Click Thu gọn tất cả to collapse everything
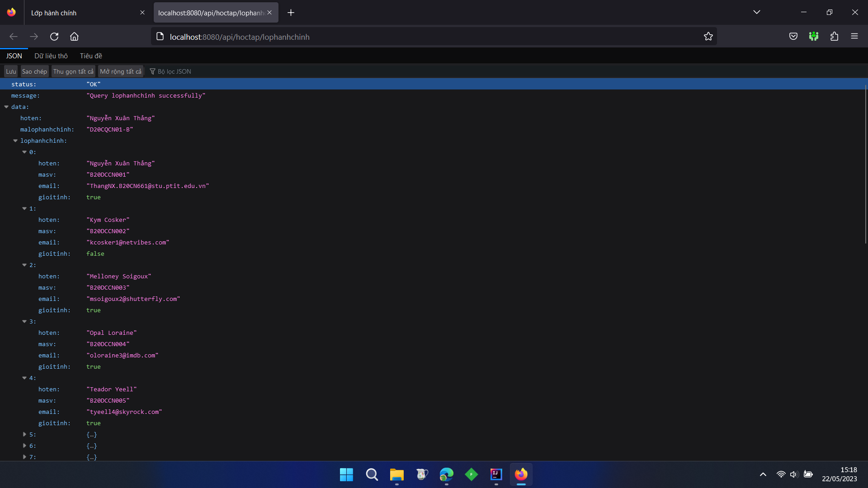This screenshot has height=488, width=868. (x=73, y=71)
